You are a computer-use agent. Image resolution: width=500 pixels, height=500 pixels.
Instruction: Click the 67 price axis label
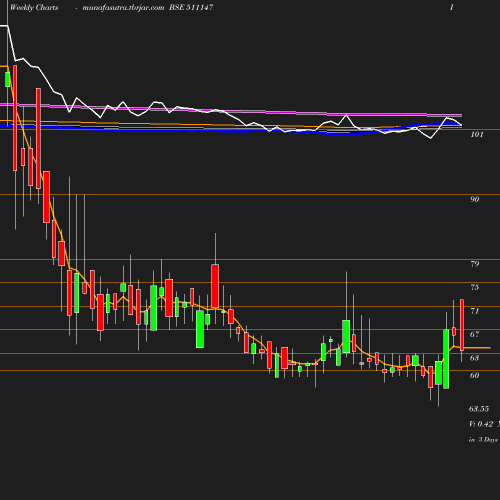click(475, 334)
